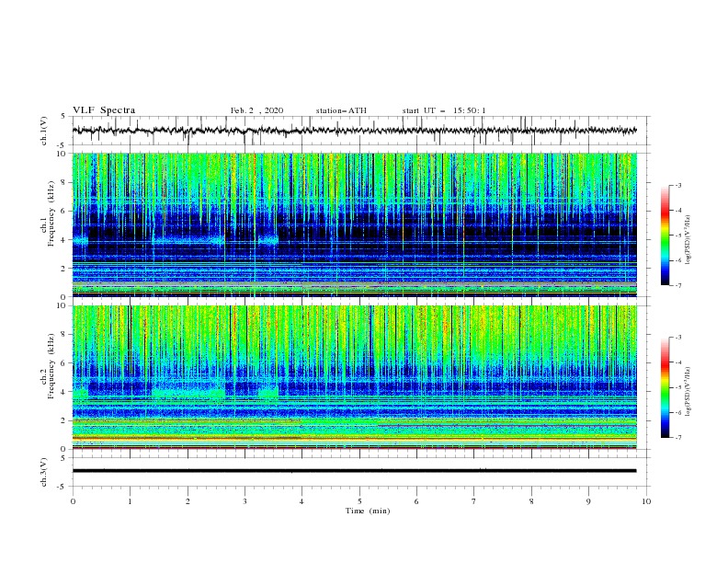Click the "-7" label on ch.1 color scale

[678, 285]
